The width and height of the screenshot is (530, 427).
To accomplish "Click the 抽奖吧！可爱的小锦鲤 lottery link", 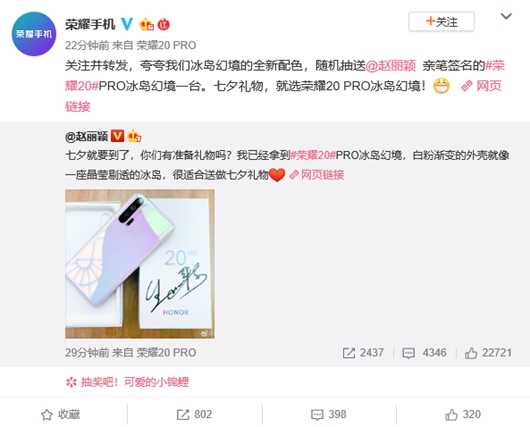I will pos(127,382).
